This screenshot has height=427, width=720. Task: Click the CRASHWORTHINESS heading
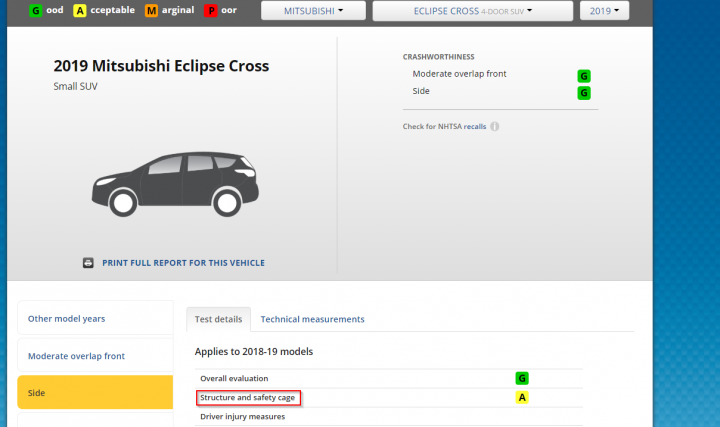(439, 57)
